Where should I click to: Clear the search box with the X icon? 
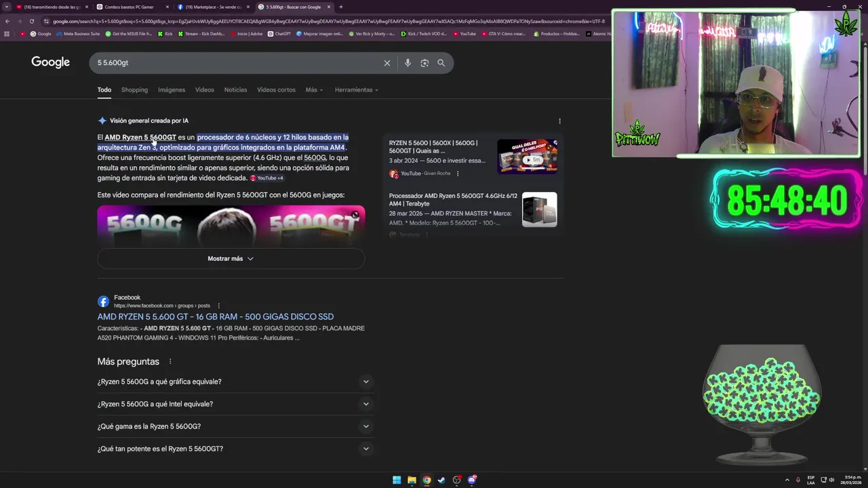click(x=387, y=63)
